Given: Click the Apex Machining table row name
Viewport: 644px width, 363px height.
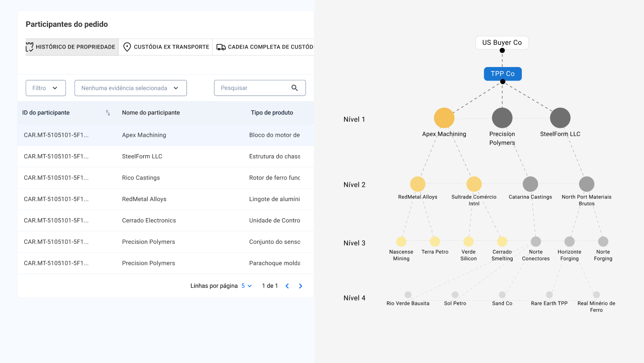Looking at the screenshot, I should (x=144, y=135).
